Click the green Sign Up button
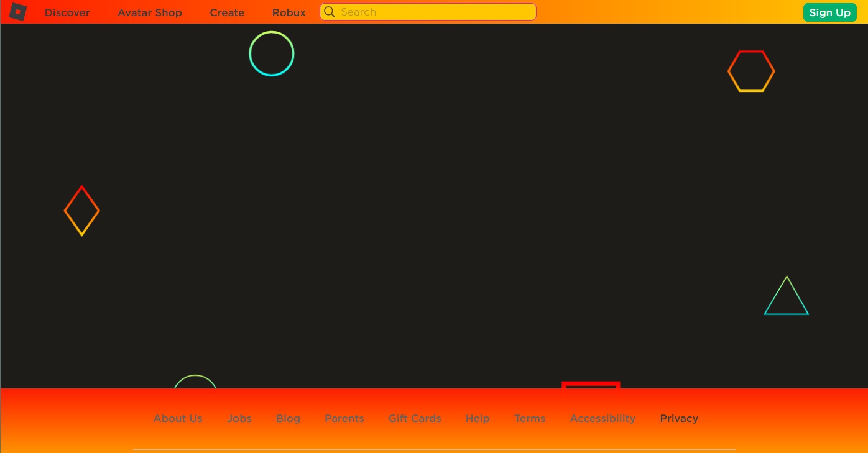This screenshot has width=868, height=453. [x=829, y=12]
